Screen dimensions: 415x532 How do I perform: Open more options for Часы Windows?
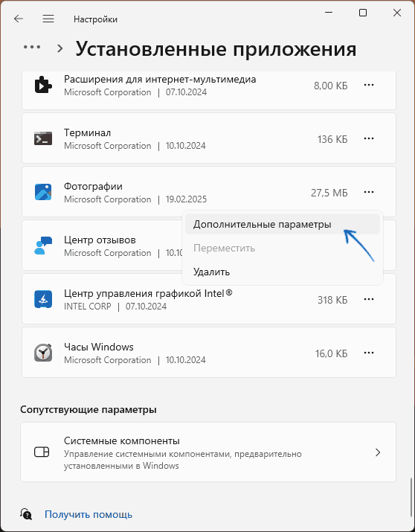pos(369,353)
